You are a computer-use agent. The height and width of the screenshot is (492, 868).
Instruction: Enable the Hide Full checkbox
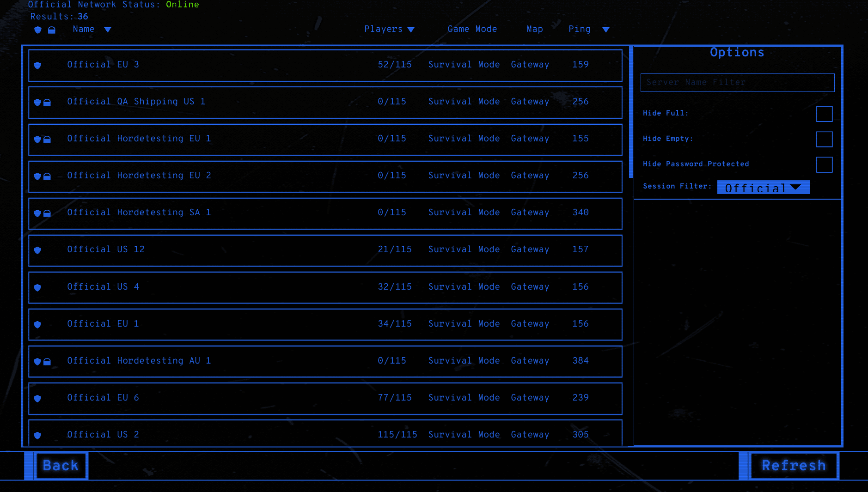825,114
